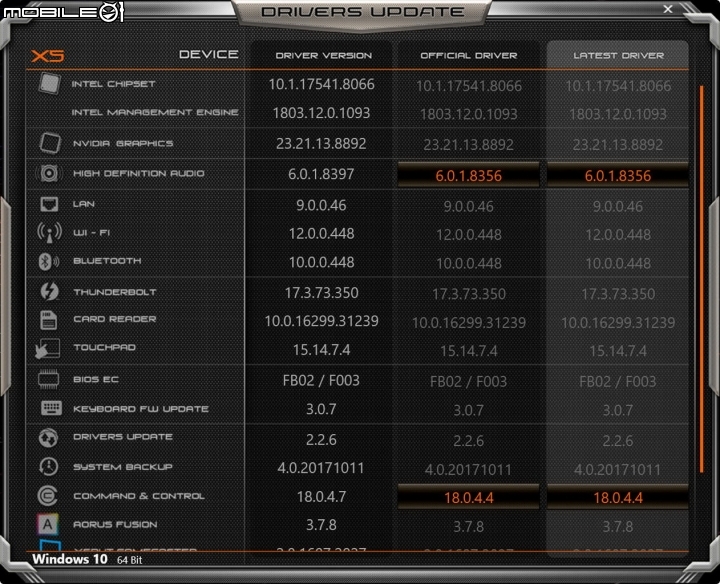Click the High Definition Audio speaker icon
This screenshot has height=584, width=720.
[49, 173]
